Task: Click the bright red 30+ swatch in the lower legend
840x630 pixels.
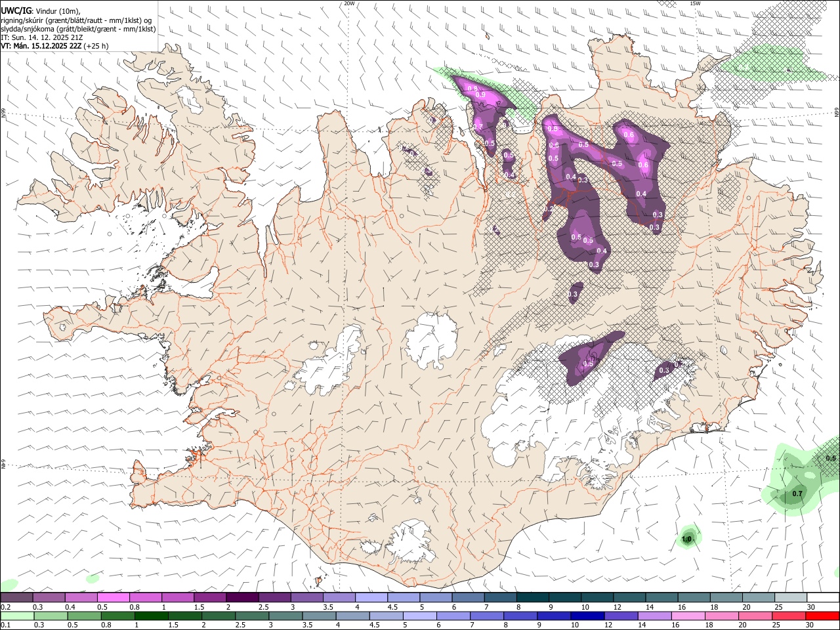Action: tap(822, 616)
